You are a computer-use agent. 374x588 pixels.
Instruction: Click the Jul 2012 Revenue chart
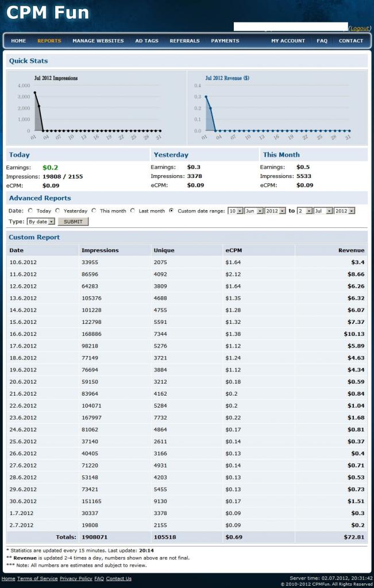[277, 108]
